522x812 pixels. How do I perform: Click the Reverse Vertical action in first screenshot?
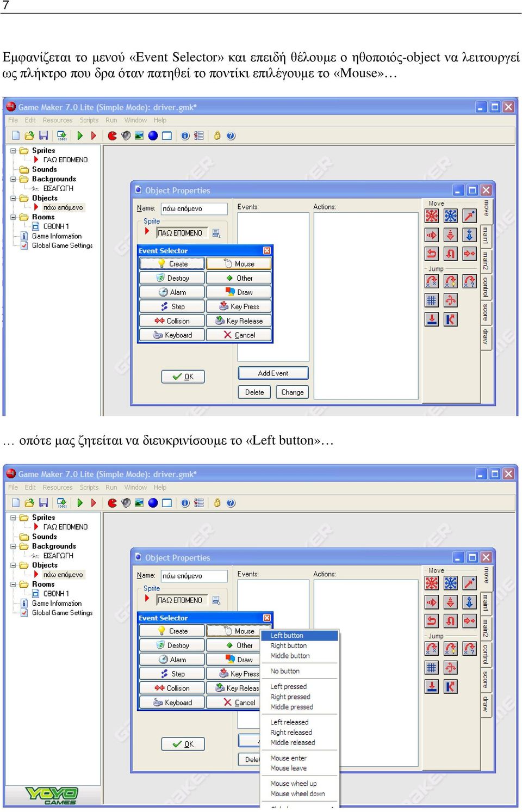[x=451, y=254]
